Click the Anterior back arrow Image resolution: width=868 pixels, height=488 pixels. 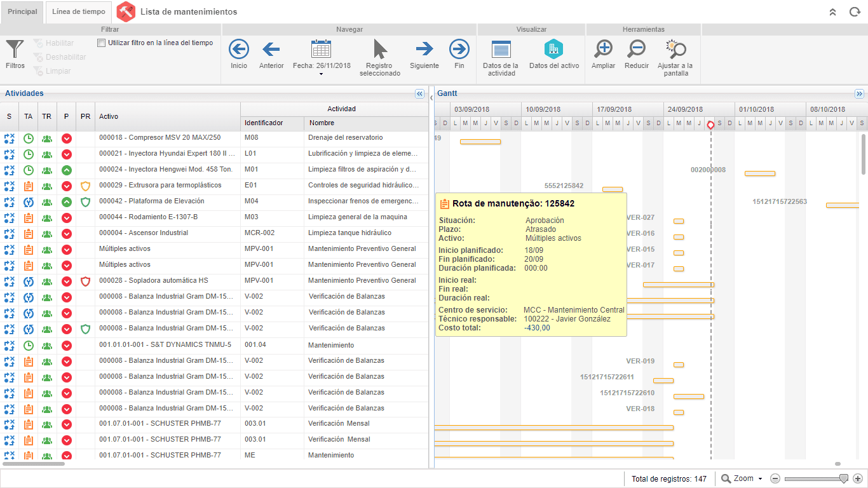[271, 55]
